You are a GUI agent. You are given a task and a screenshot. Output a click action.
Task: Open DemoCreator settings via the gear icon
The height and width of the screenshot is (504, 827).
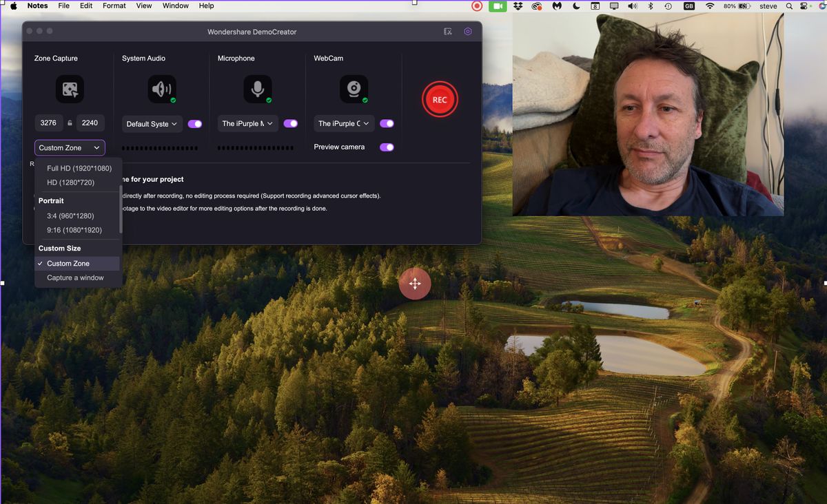tap(468, 31)
